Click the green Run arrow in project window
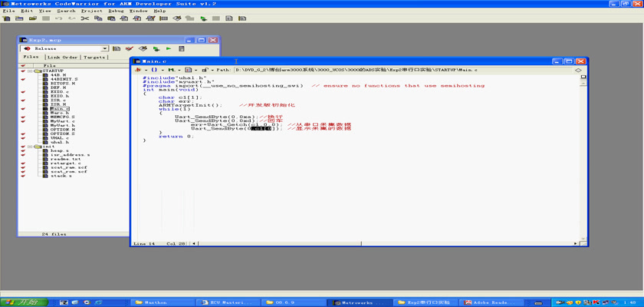The width and height of the screenshot is (644, 307). tap(169, 48)
